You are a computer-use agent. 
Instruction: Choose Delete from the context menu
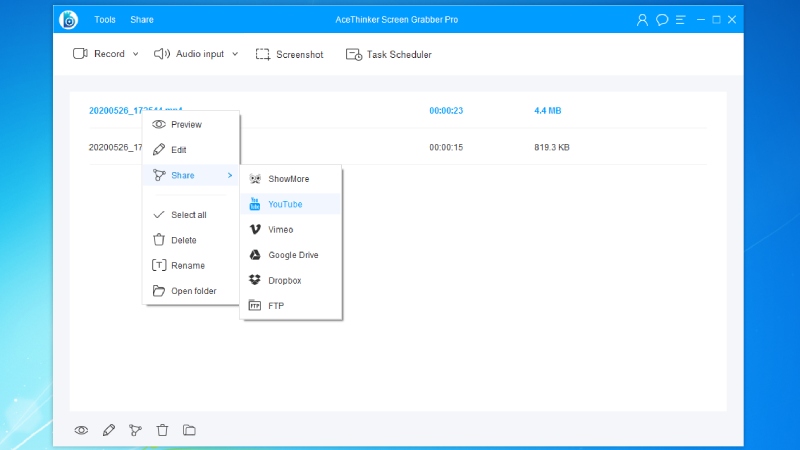pos(191,240)
